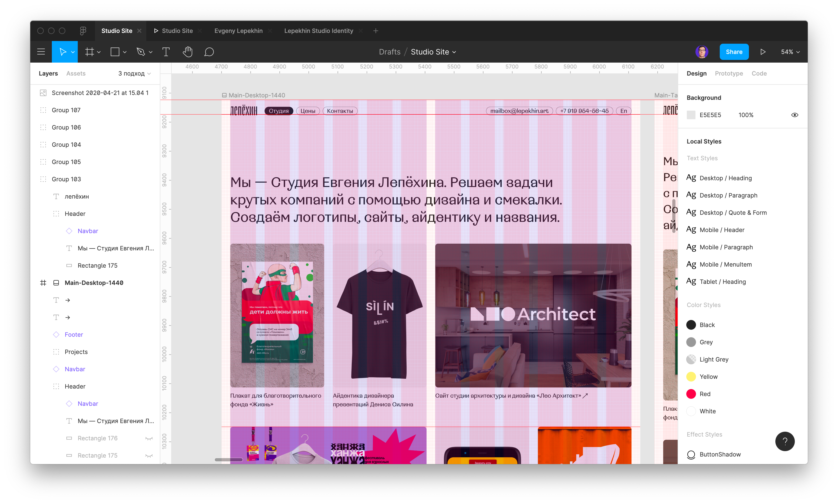838x504 pixels.
Task: Select the Move tool arrow
Action: tap(63, 52)
